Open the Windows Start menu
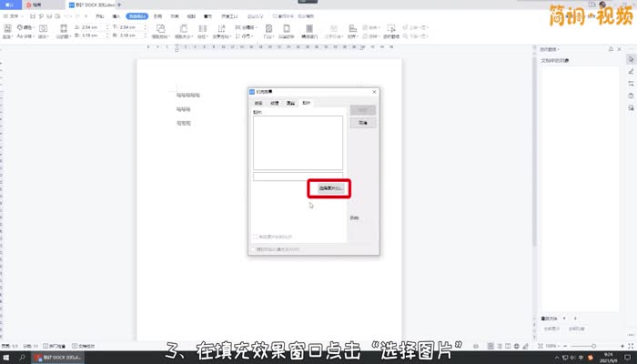The height and width of the screenshot is (364, 637). (x=7, y=358)
